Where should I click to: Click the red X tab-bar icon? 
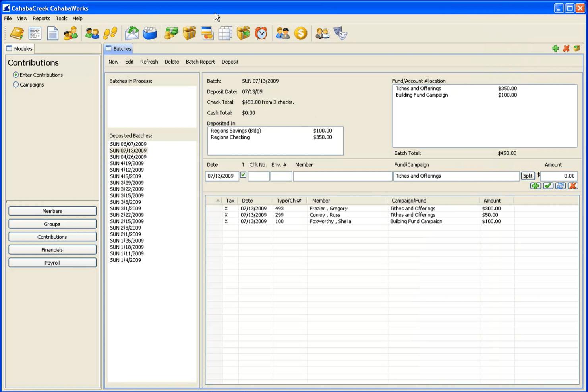click(567, 48)
